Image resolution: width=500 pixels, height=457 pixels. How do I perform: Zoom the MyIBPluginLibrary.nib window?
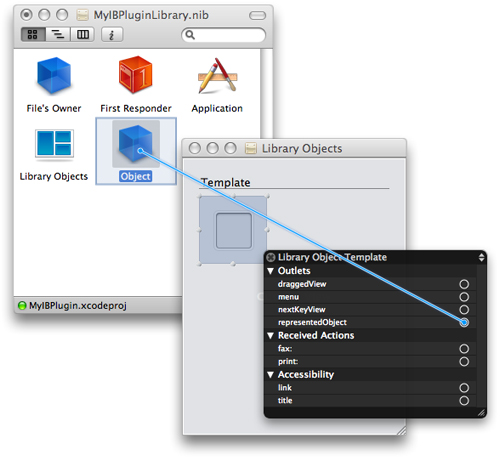62,15
